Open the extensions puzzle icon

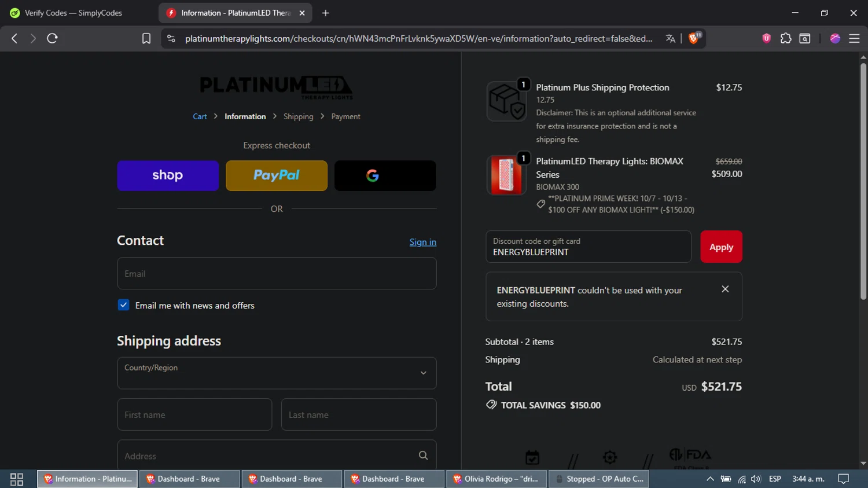(x=786, y=38)
